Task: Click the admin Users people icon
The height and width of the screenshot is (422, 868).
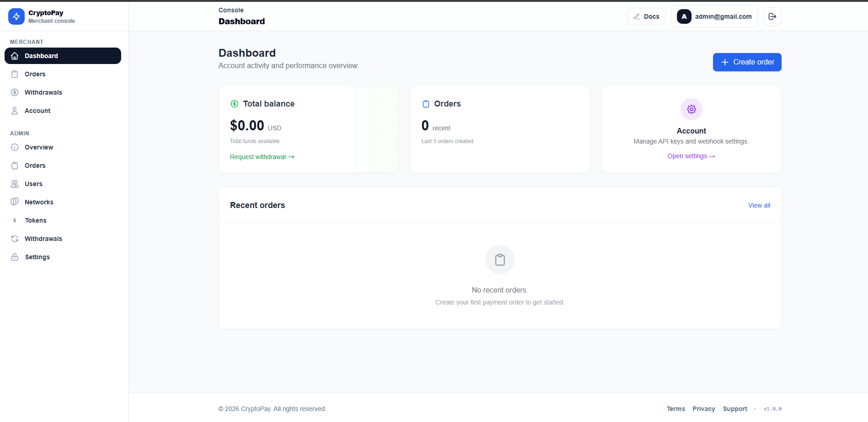Action: (x=15, y=184)
